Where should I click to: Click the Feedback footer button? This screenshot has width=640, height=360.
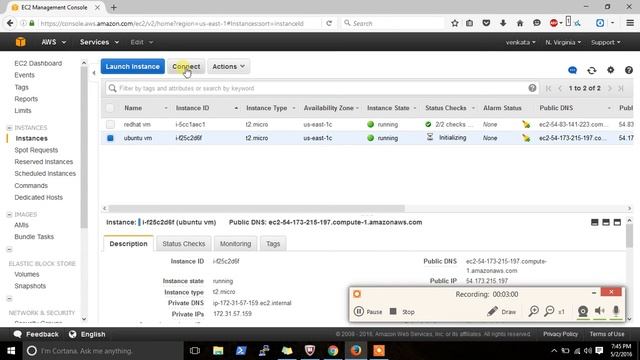point(36,334)
